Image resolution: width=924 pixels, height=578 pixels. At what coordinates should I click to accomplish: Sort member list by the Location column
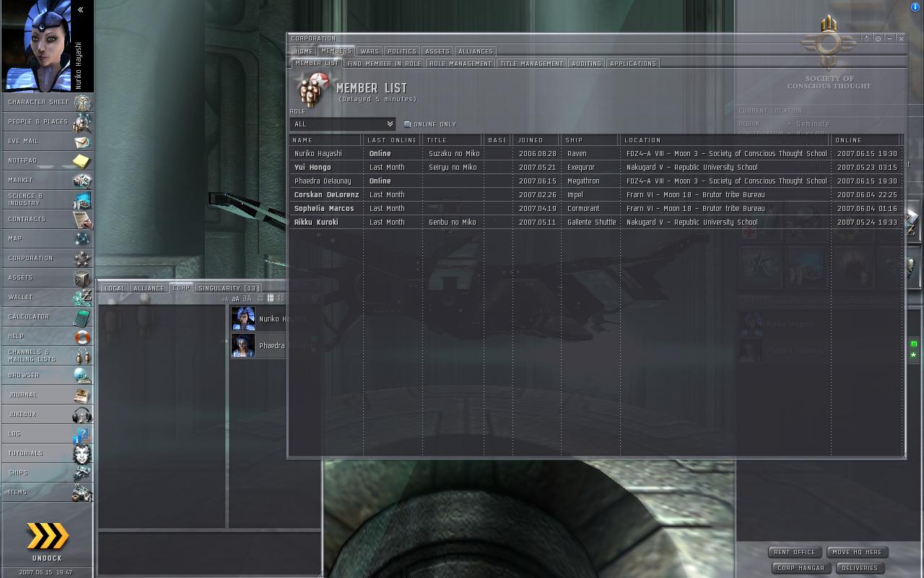(x=725, y=140)
